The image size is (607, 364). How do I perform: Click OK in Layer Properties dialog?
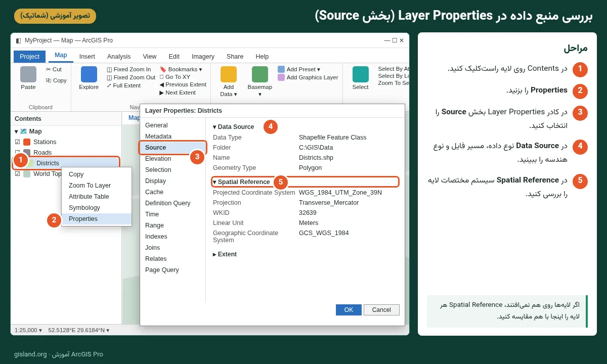point(349,310)
